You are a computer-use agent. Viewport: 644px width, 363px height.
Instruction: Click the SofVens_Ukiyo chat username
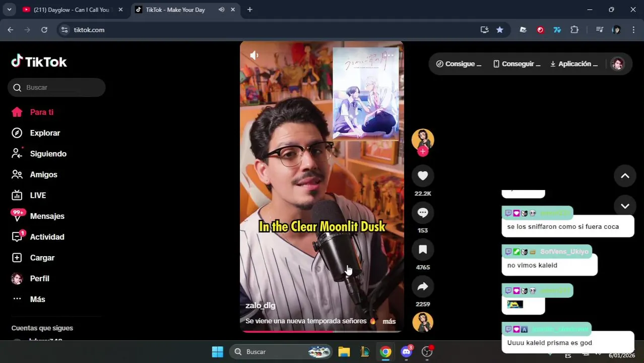coord(564,252)
